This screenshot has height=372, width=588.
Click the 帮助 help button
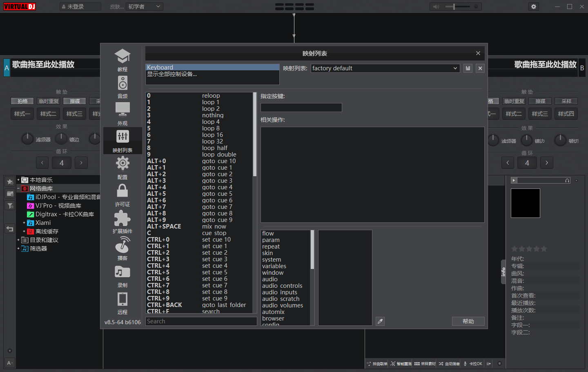point(468,321)
